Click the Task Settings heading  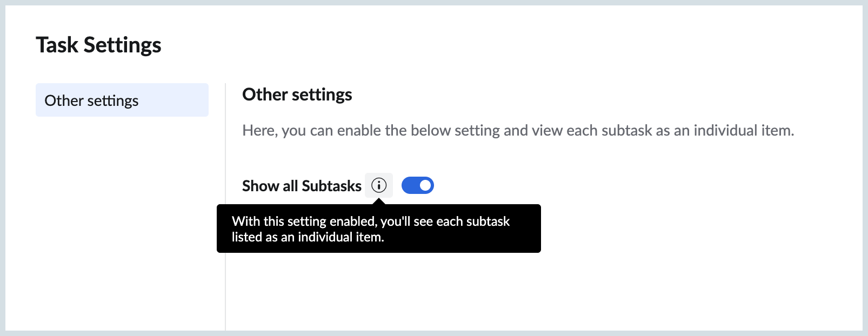[x=98, y=45]
